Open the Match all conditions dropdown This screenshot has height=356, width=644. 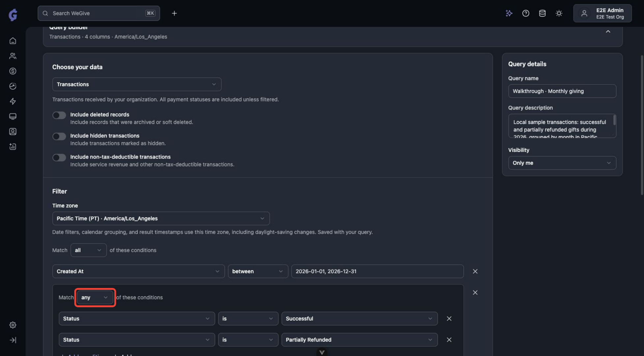tap(88, 250)
